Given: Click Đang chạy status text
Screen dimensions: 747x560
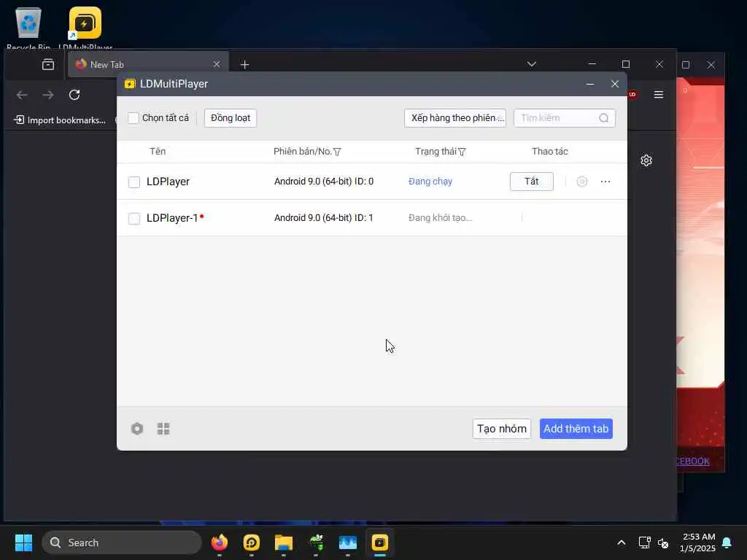Looking at the screenshot, I should [x=430, y=182].
